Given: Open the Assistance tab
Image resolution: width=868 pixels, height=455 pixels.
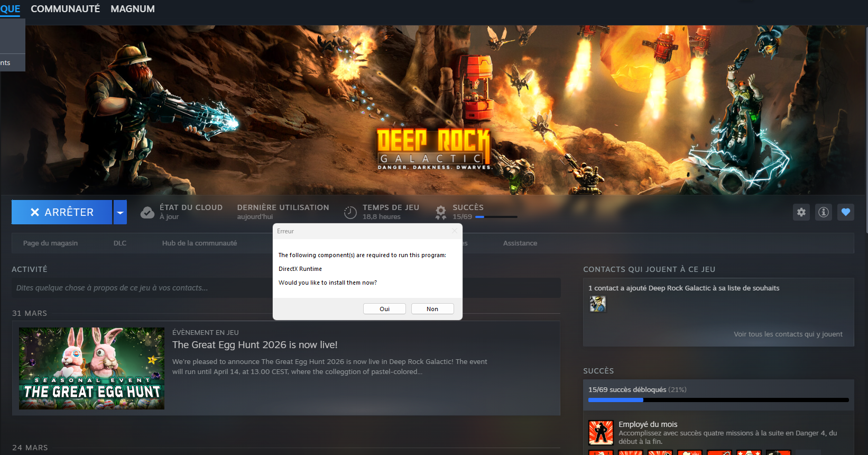Looking at the screenshot, I should (520, 243).
